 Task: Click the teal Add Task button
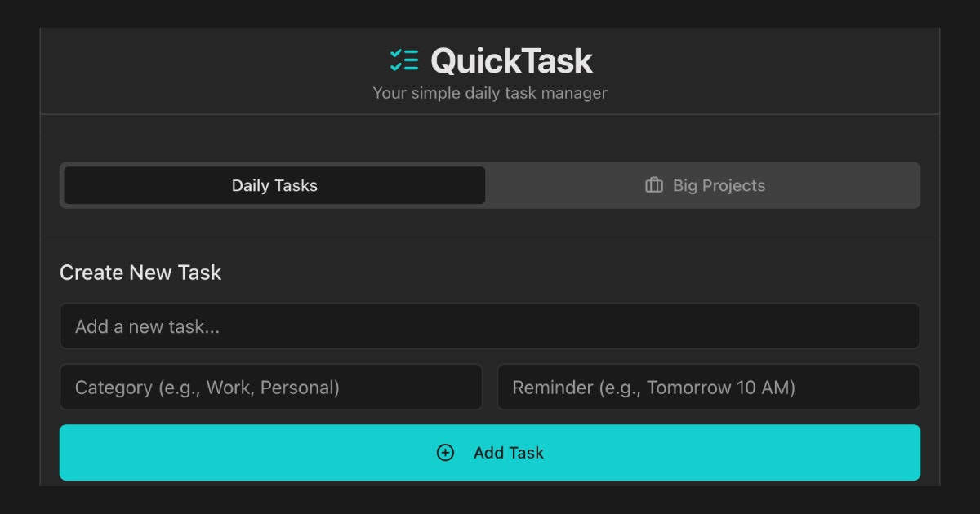(490, 453)
